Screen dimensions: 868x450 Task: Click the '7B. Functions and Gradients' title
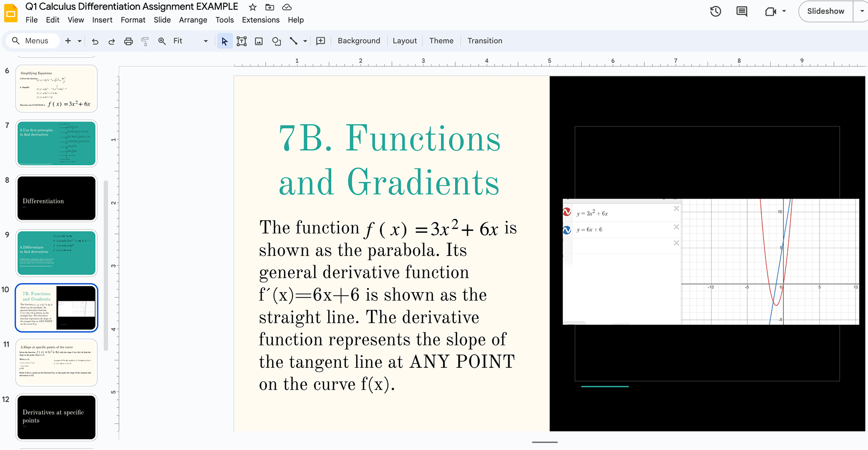[389, 160]
